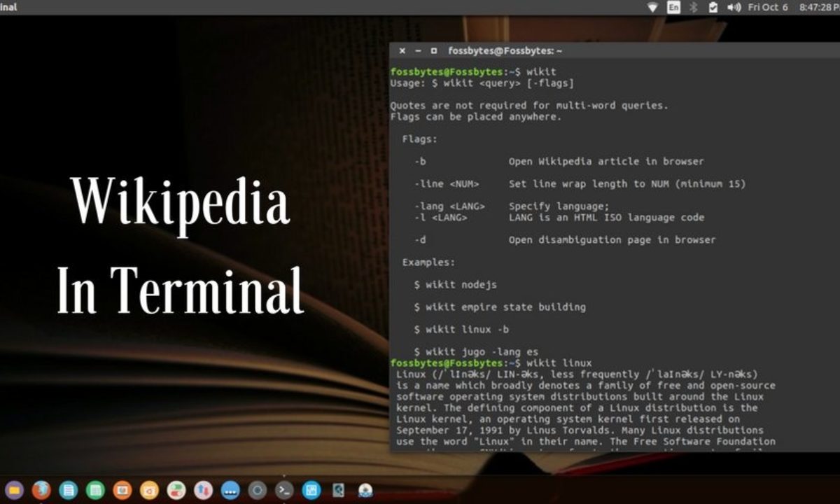
Task: Click 'Open Wikipedia article in browser' description
Action: (x=606, y=162)
